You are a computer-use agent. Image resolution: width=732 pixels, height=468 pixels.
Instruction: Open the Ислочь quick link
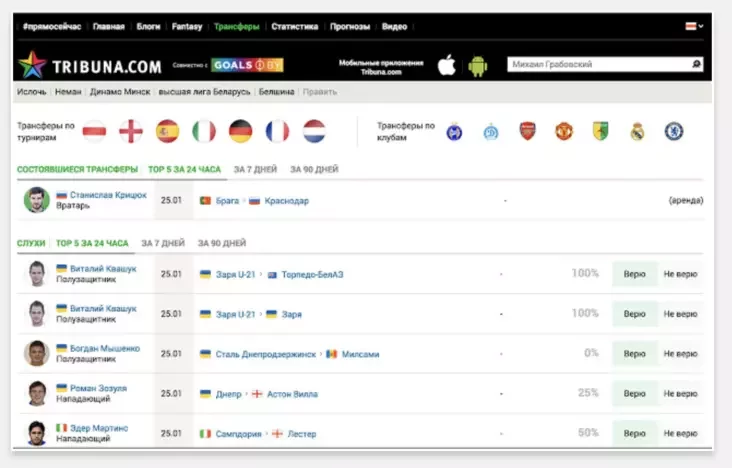pyautogui.click(x=32, y=92)
